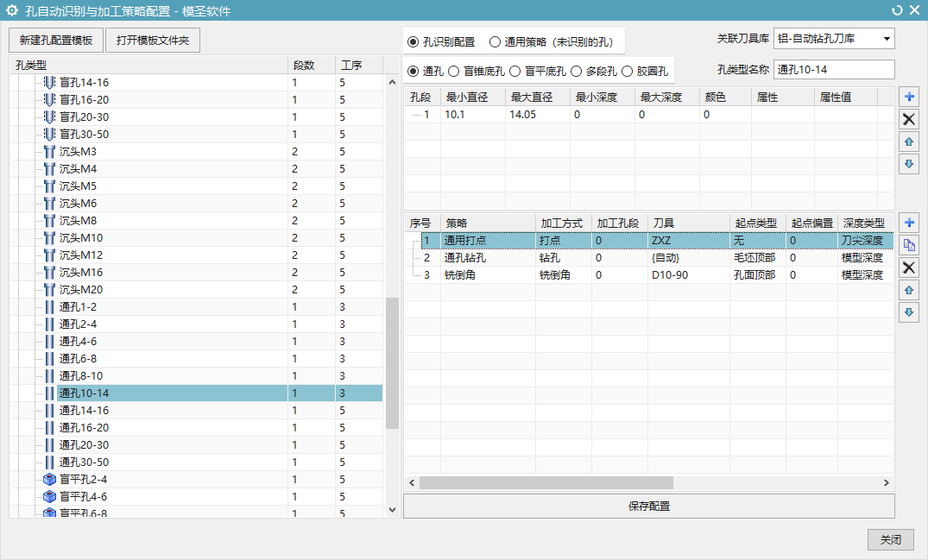Click the 策略 column header

[x=489, y=223]
